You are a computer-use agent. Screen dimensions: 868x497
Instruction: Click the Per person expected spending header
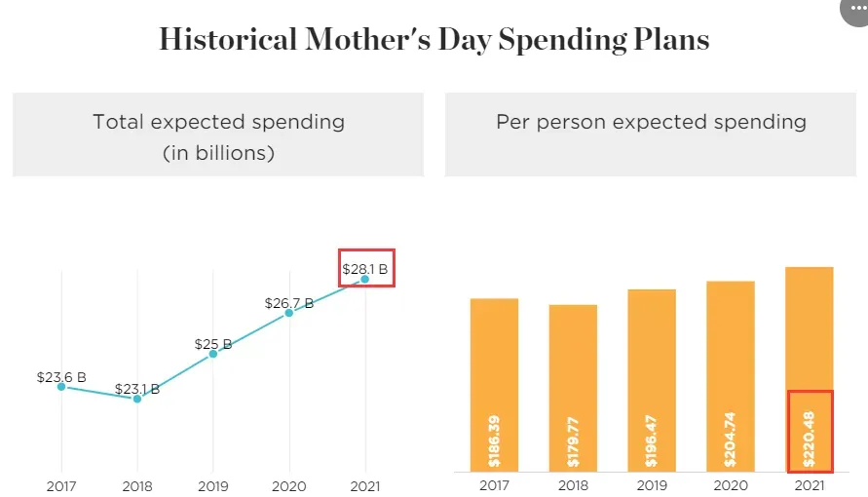(x=651, y=134)
